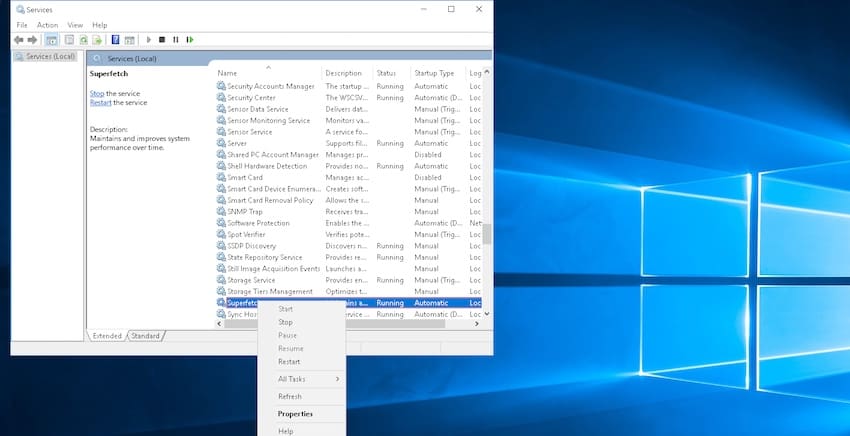Click the horizontal scrollbar left arrow
850x436 pixels.
(220, 324)
